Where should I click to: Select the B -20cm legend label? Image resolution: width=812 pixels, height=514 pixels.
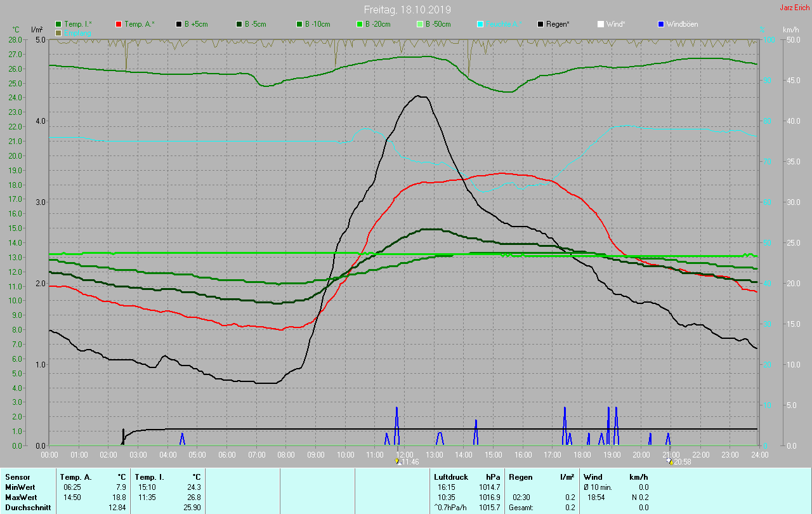click(x=377, y=24)
